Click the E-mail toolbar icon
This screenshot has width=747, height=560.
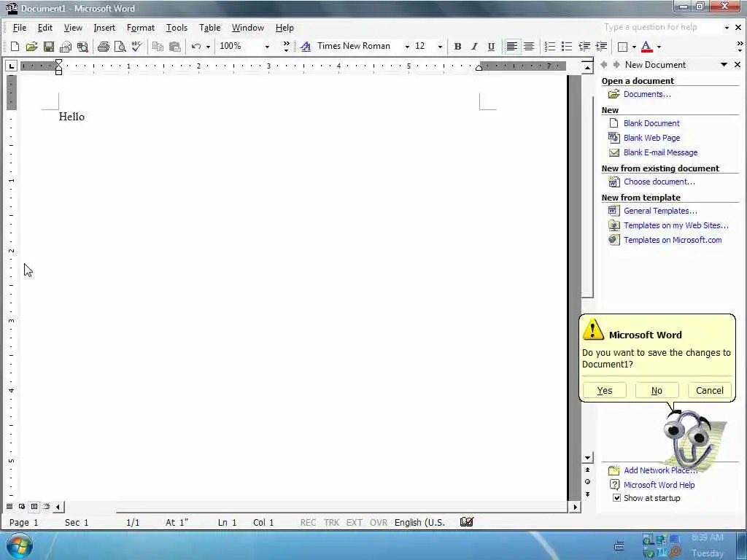tap(65, 46)
